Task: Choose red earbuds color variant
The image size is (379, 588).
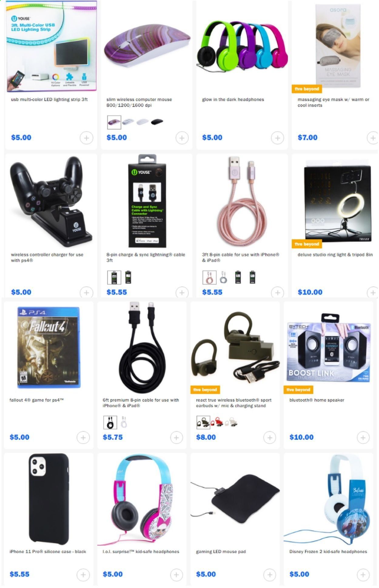Action: 217,422
